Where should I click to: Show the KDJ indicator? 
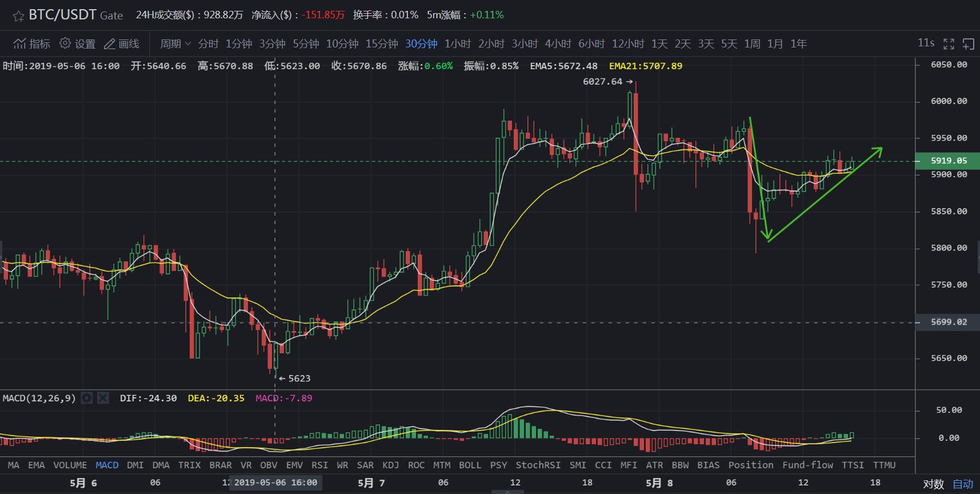[x=390, y=465]
